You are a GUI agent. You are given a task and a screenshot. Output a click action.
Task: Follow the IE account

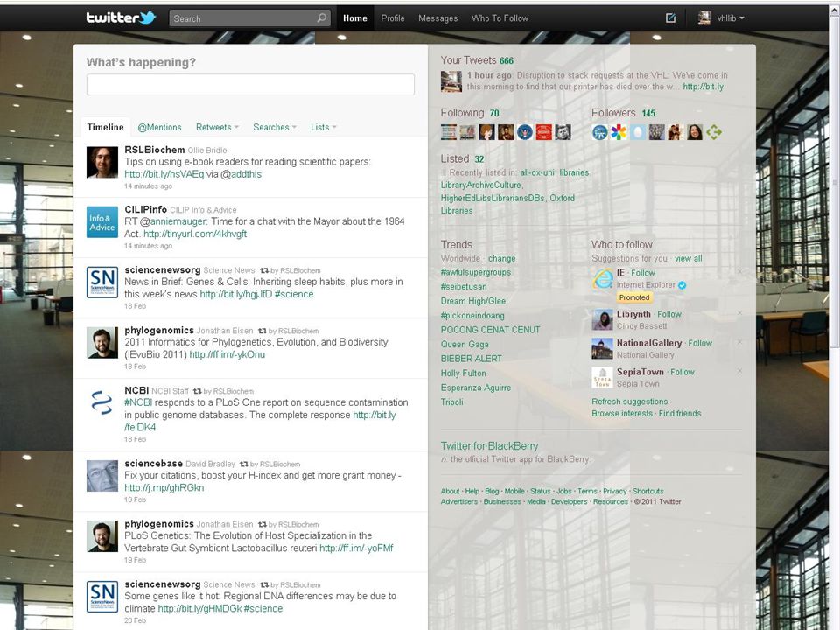click(x=643, y=273)
